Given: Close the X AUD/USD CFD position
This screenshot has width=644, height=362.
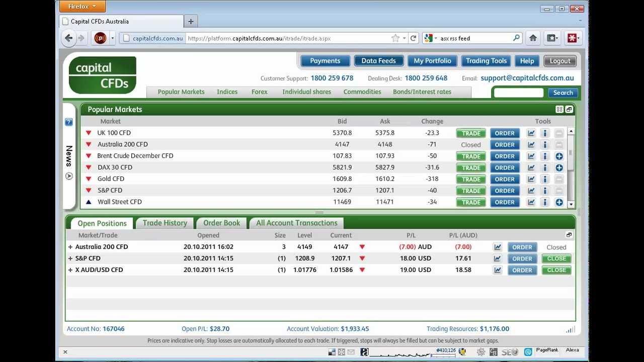Looking at the screenshot, I should 556,270.
